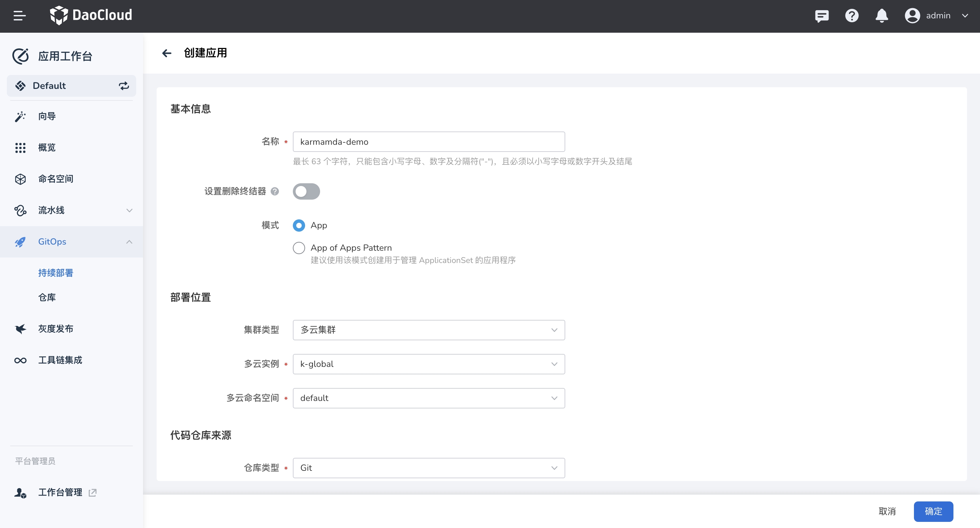Click the 名称 text input field
980x528 pixels.
428,142
